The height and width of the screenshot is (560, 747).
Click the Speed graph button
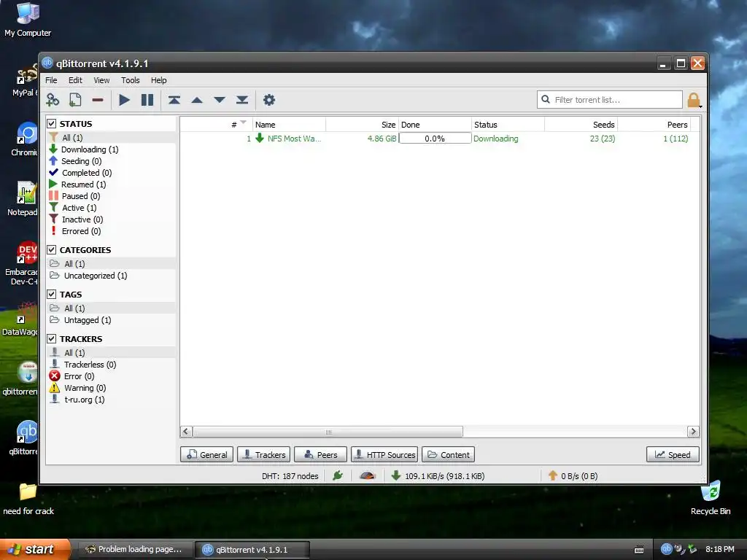coord(673,455)
